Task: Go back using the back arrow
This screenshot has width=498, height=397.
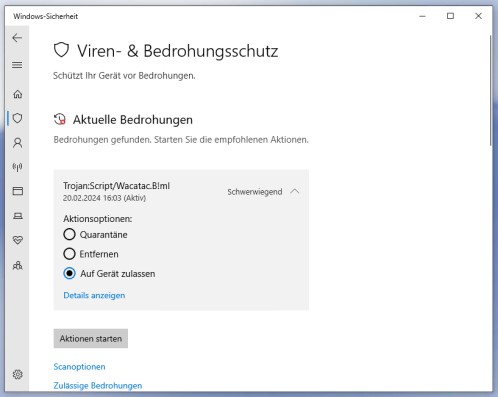Action: (x=17, y=38)
